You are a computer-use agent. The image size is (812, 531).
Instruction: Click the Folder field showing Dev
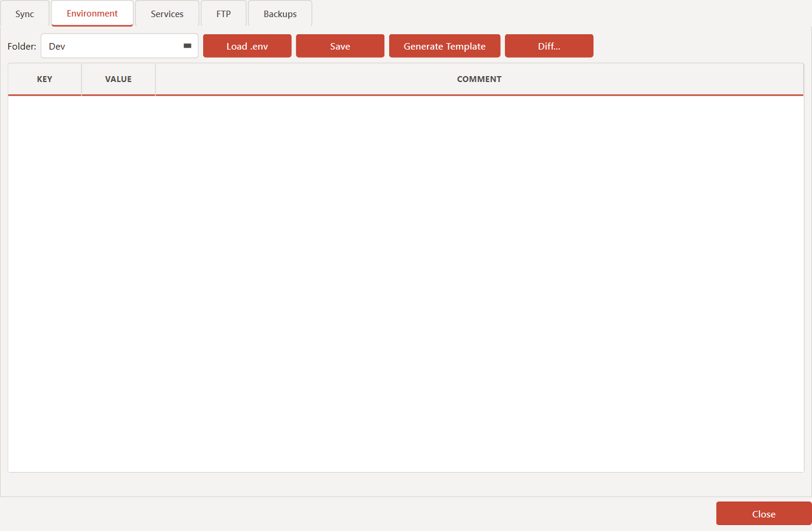point(106,45)
